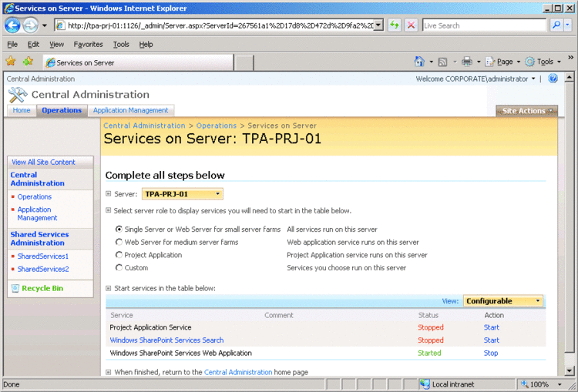Select Web Server for medium farms radio
This screenshot has height=392, width=578.
[x=119, y=242]
